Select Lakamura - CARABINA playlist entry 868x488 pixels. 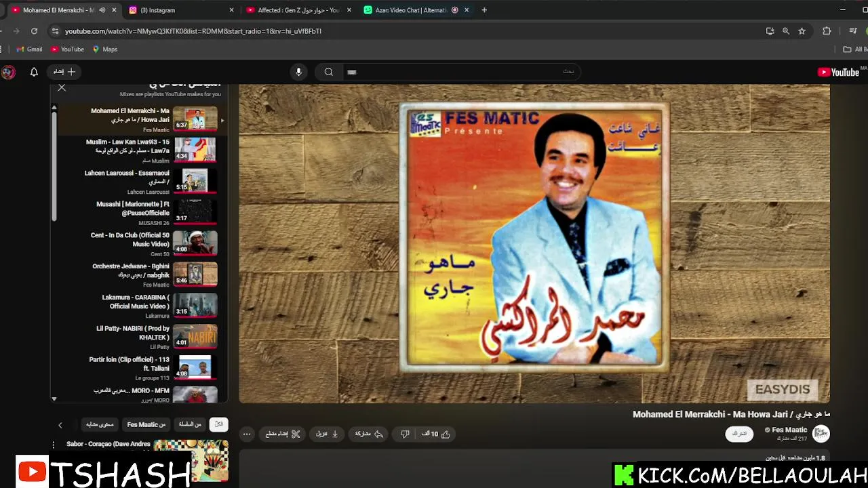tap(140, 306)
